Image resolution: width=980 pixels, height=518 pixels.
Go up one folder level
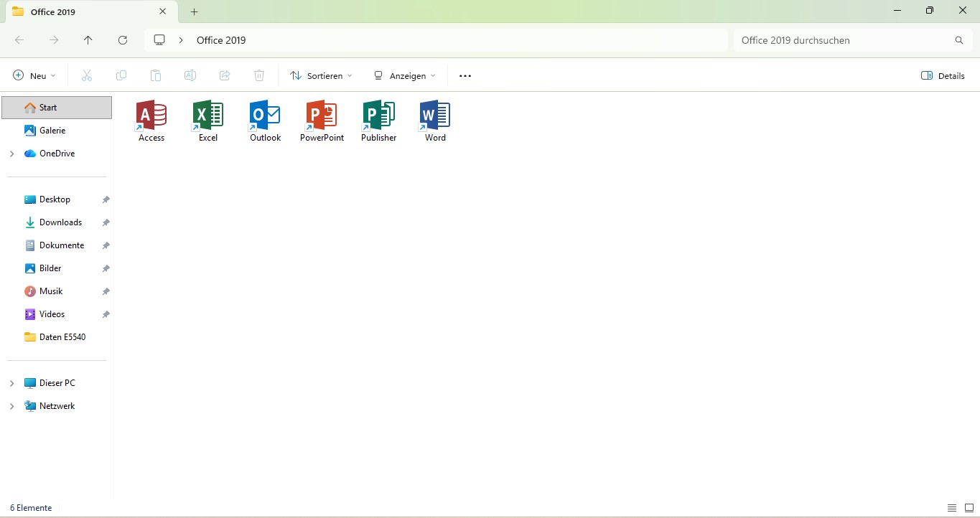click(x=88, y=40)
